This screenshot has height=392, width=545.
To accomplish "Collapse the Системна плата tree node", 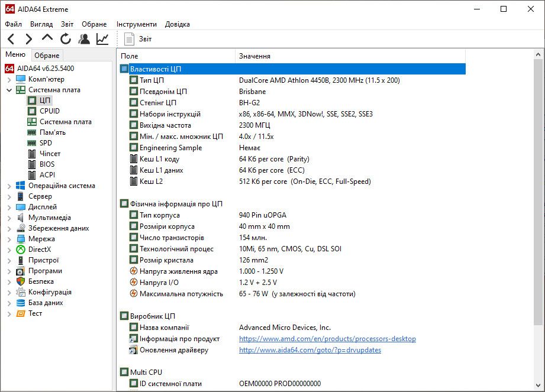I will [x=9, y=90].
